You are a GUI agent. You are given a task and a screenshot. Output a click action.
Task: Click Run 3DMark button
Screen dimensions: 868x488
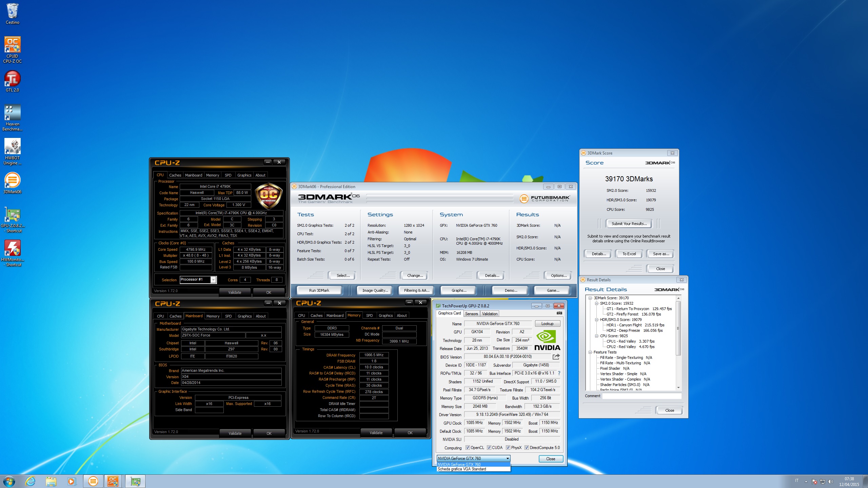point(319,290)
